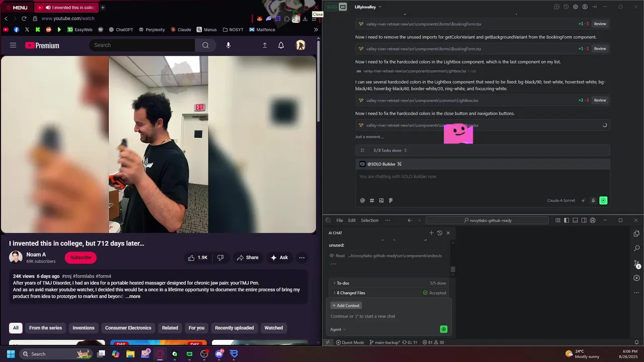Open Claude-4-Sonnet model selector
This screenshot has width=644, height=362.
point(561,201)
